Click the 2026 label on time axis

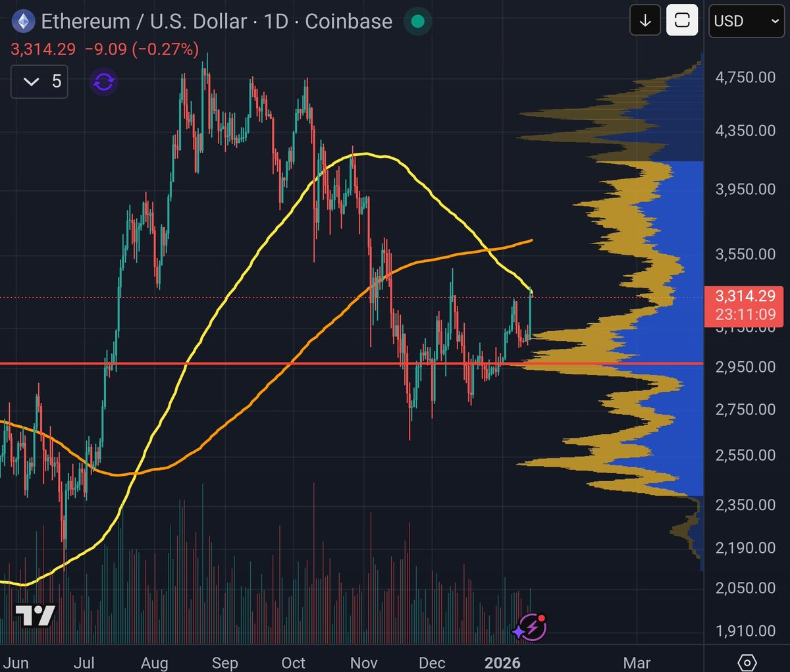coord(502,662)
